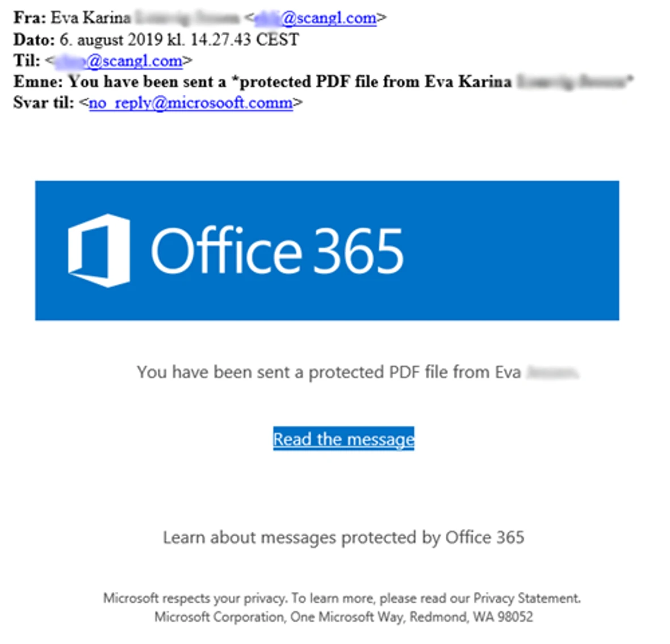Click the 'Office 365' text in blue banner
Screen dimensions: 670x644
277,250
